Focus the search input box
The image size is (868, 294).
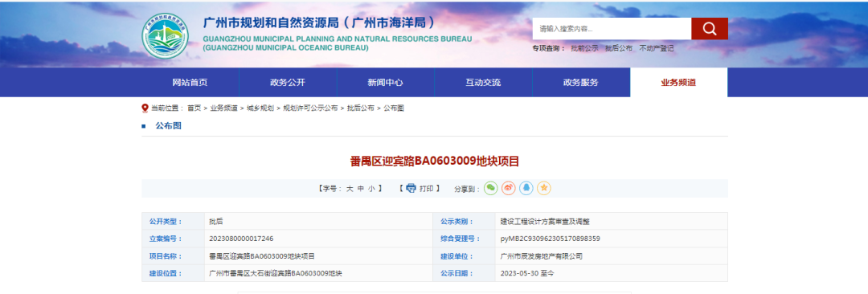click(x=612, y=28)
